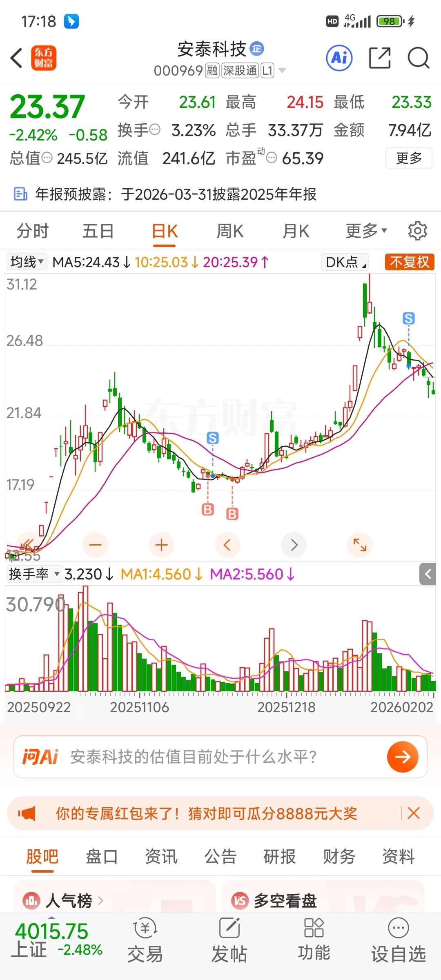441x980 pixels.
Task: Tap the 人气榜 chart icon
Action: point(32,900)
